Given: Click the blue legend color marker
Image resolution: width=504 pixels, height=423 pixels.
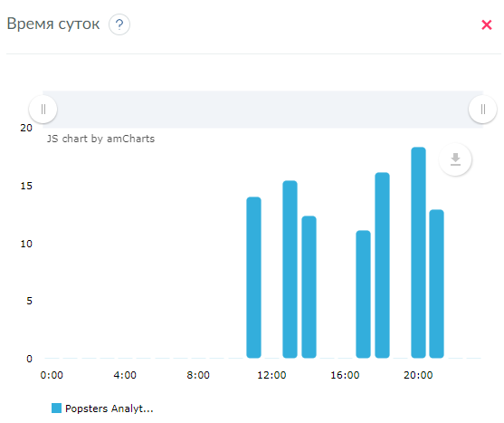Looking at the screenshot, I should coord(56,408).
